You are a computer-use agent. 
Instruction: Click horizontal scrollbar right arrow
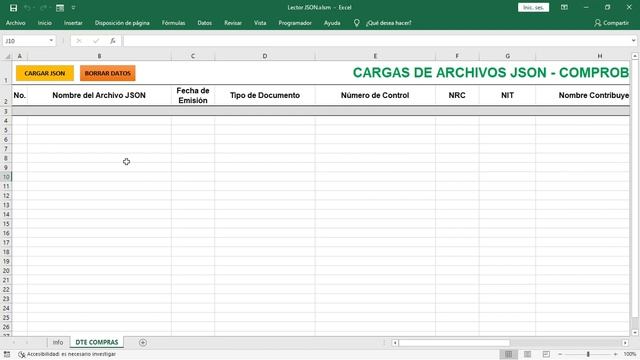625,343
